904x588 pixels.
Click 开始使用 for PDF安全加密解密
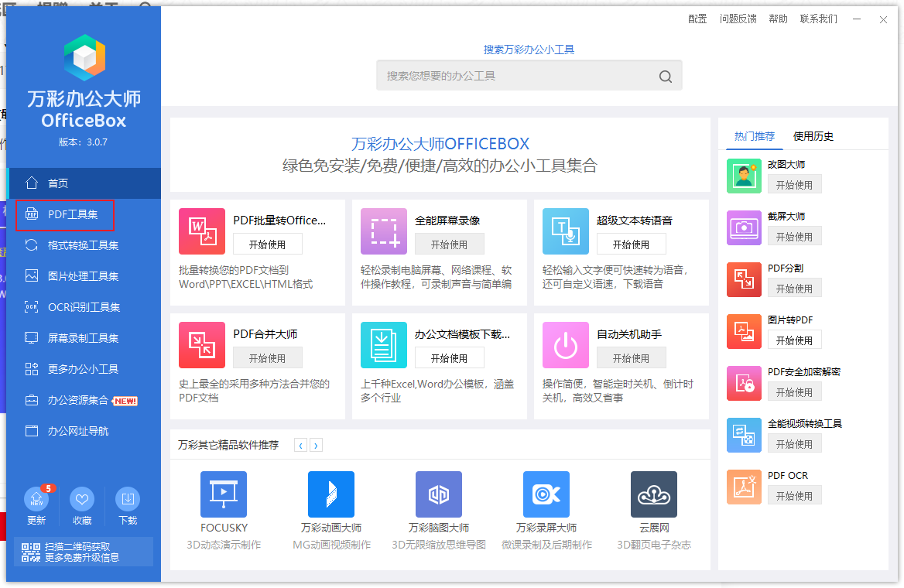tap(794, 392)
